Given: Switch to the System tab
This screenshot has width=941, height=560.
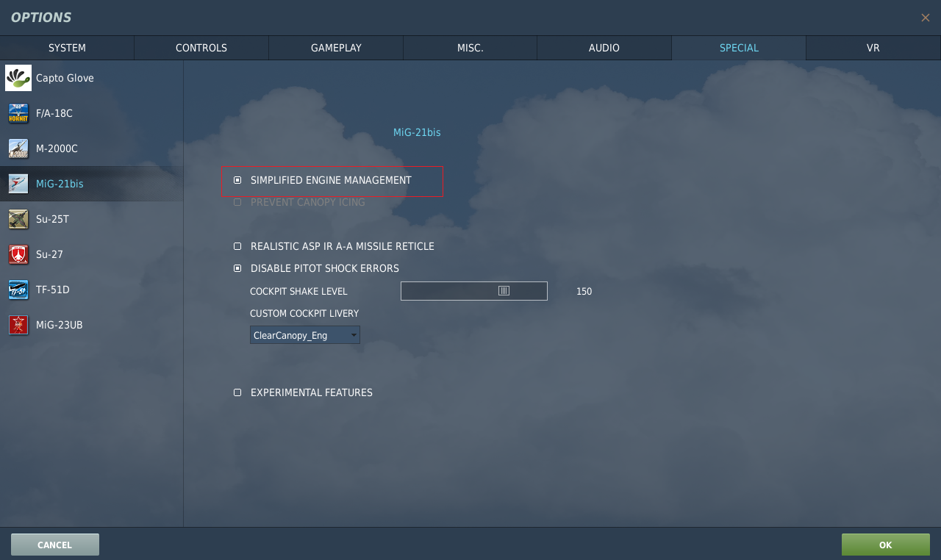Looking at the screenshot, I should [x=67, y=48].
